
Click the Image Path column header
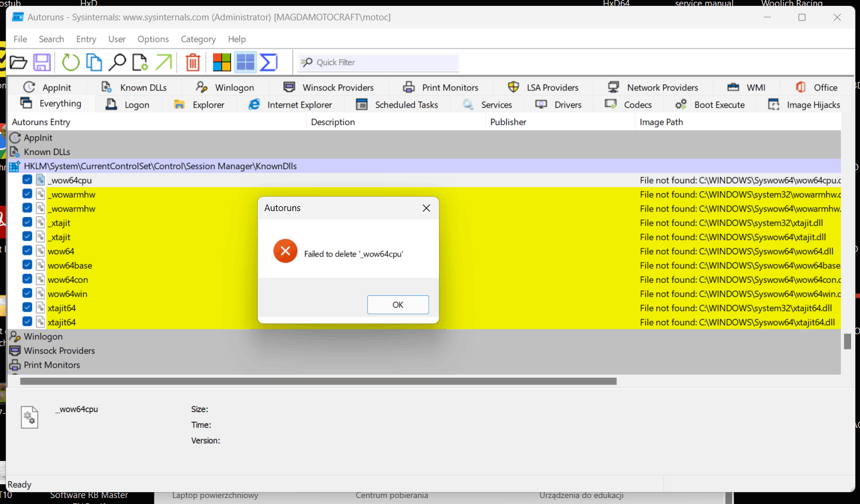[x=738, y=122]
